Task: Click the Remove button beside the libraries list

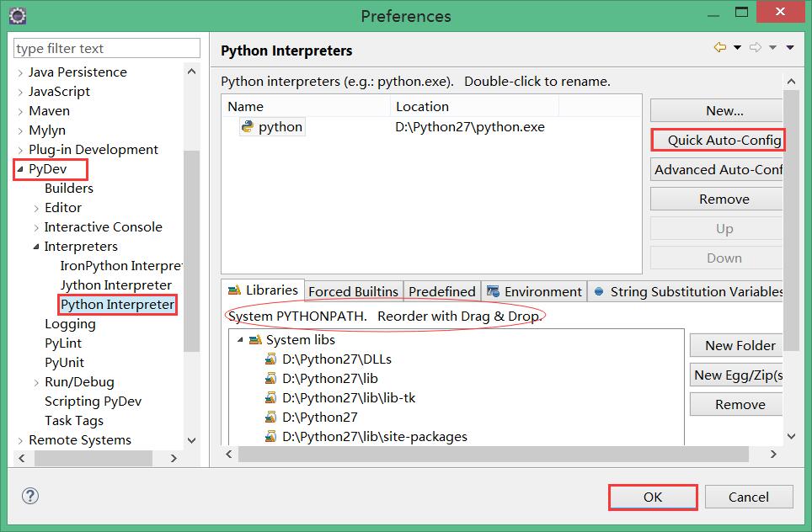Action: 736,405
